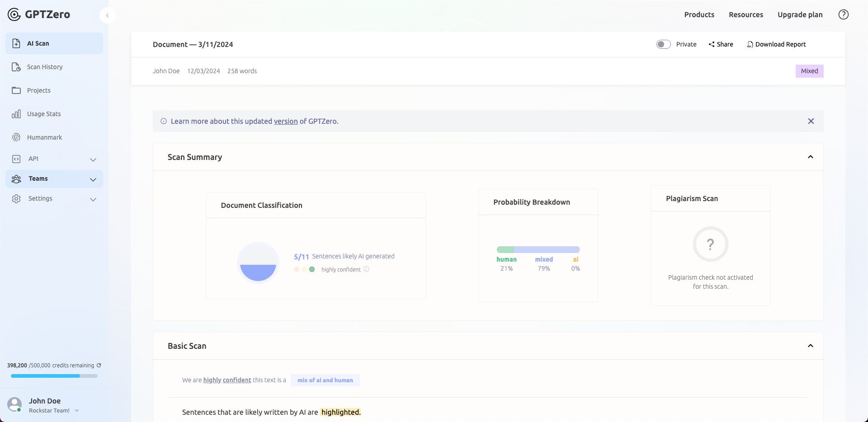The width and height of the screenshot is (868, 422).
Task: Refresh the credits remaining counter
Action: [x=99, y=365]
